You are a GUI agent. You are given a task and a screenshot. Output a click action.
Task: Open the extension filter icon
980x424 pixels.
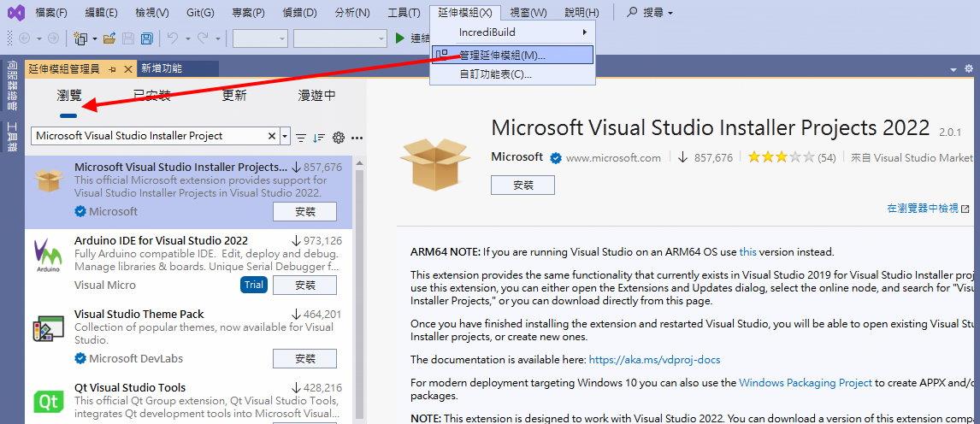pyautogui.click(x=301, y=138)
